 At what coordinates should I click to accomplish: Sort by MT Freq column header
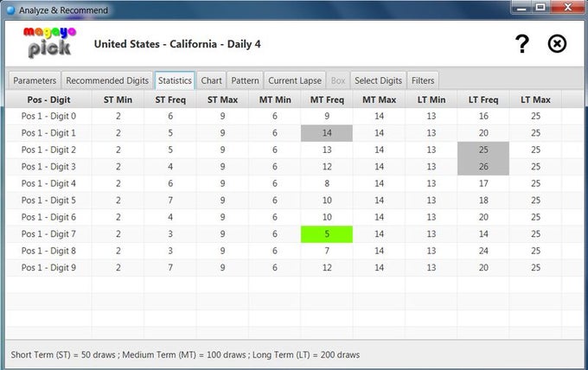(327, 99)
